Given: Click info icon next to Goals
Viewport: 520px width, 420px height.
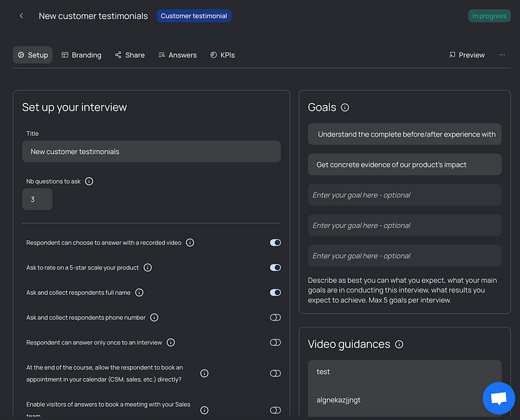Looking at the screenshot, I should [x=344, y=108].
